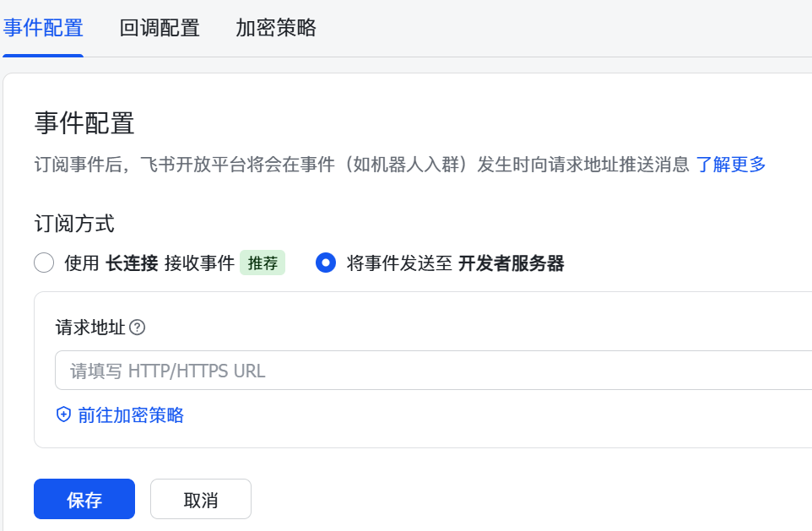Click the help icon beside 请求地址
The width and height of the screenshot is (812, 531).
tap(138, 328)
